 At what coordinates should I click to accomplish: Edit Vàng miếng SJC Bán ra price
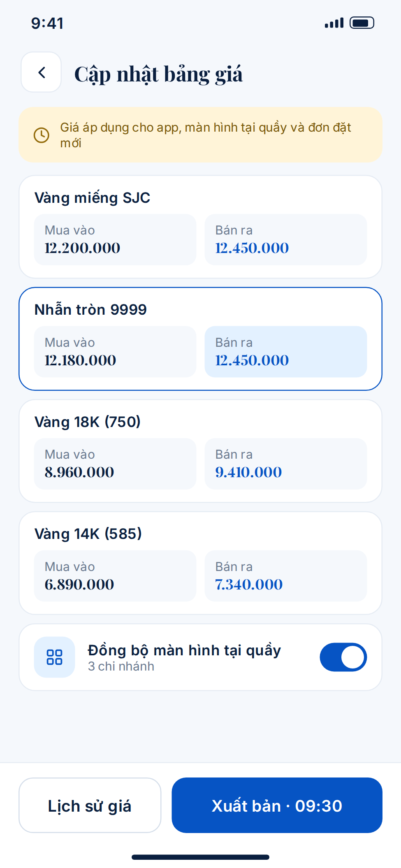(285, 239)
